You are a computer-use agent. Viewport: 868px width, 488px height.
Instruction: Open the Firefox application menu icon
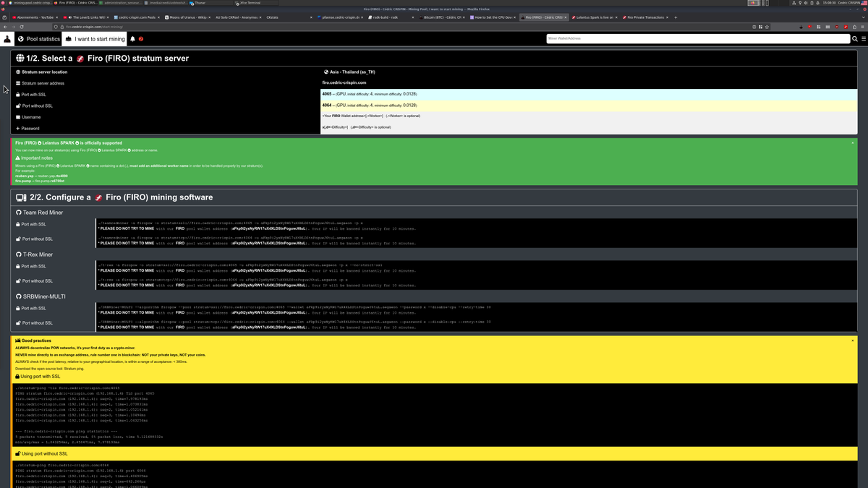click(862, 27)
